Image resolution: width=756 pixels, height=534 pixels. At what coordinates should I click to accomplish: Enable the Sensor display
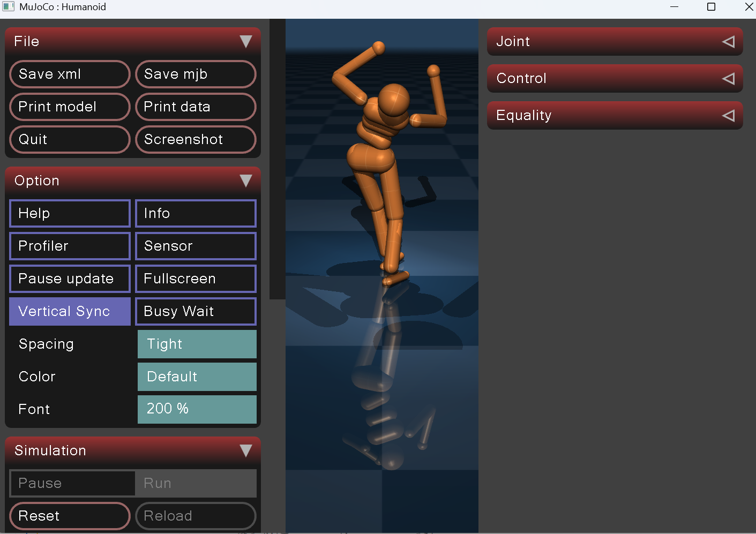[196, 246]
